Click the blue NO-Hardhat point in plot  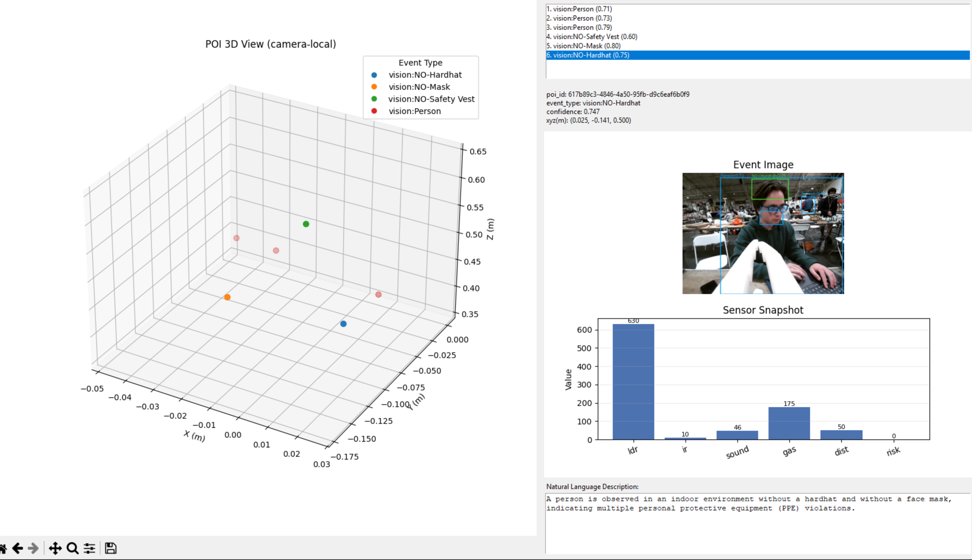pyautogui.click(x=343, y=324)
